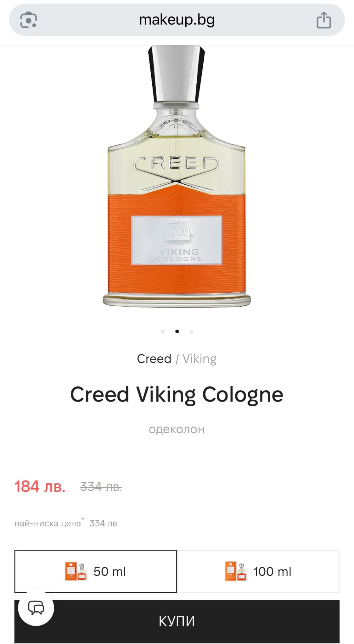Screen dimensions: 354x644
Task: Click the Creed Viking Cologne title
Action: click(177, 395)
